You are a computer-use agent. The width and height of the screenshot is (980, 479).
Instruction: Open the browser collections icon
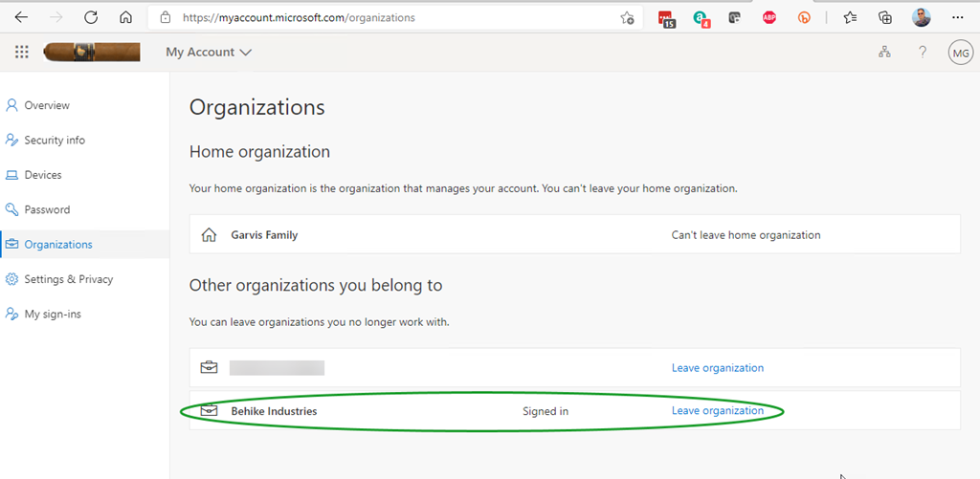[885, 17]
